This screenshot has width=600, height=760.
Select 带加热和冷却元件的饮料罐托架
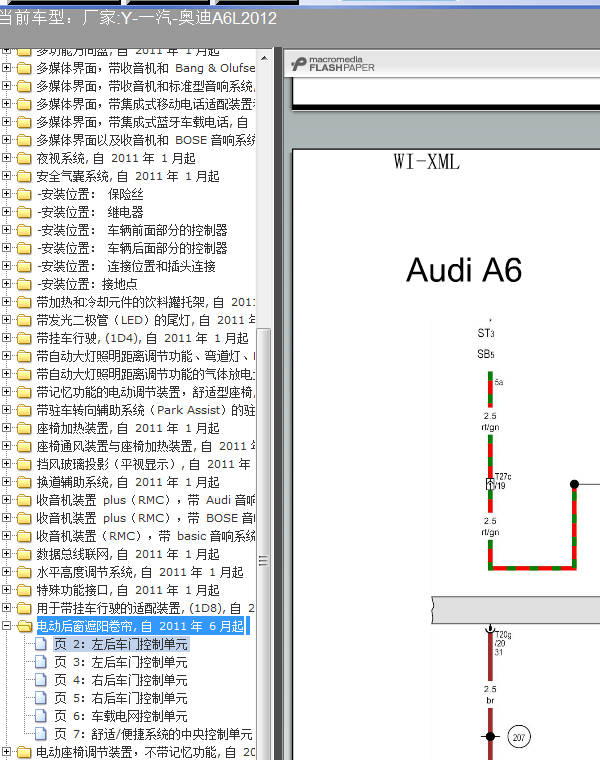[145, 302]
